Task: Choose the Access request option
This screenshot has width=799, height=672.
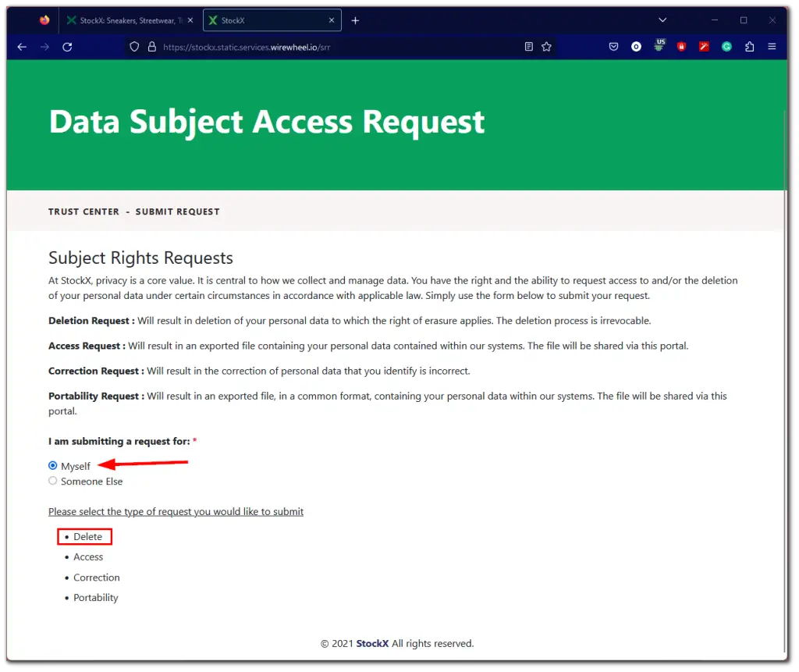Action: coord(87,556)
